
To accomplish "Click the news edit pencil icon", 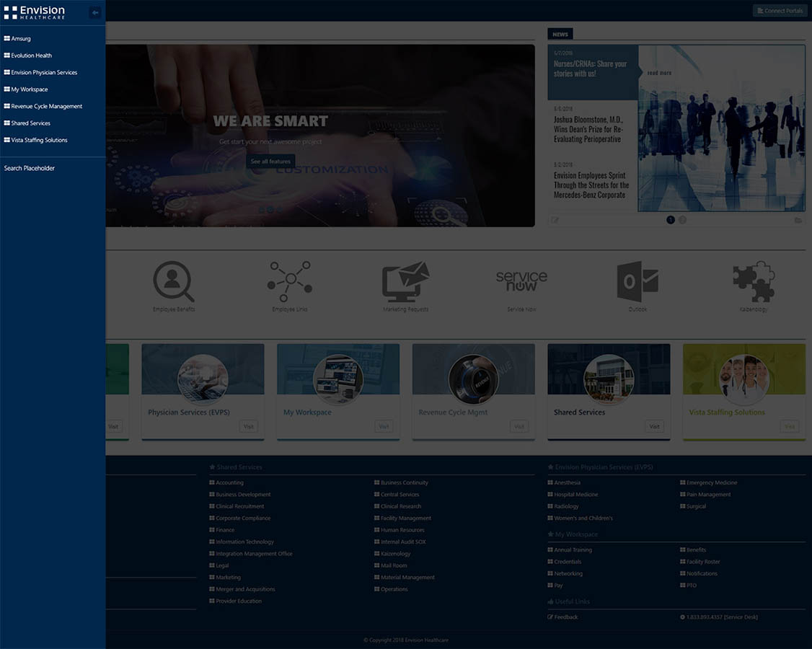I will pos(555,220).
